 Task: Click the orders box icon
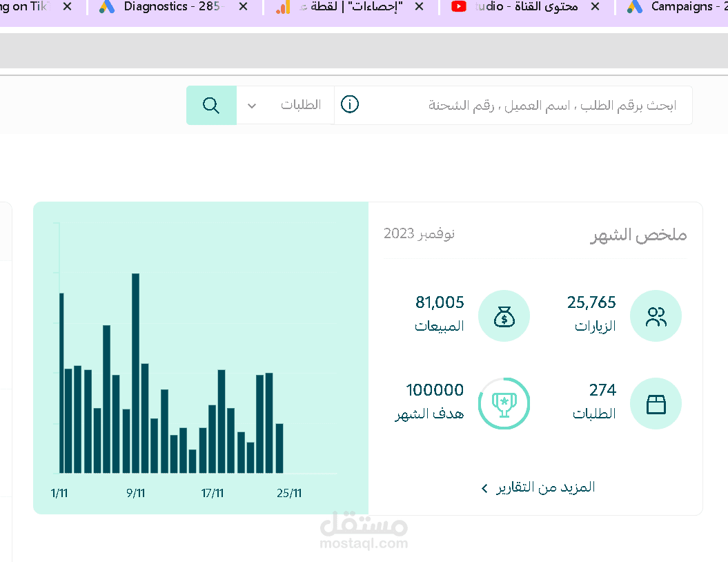(656, 404)
